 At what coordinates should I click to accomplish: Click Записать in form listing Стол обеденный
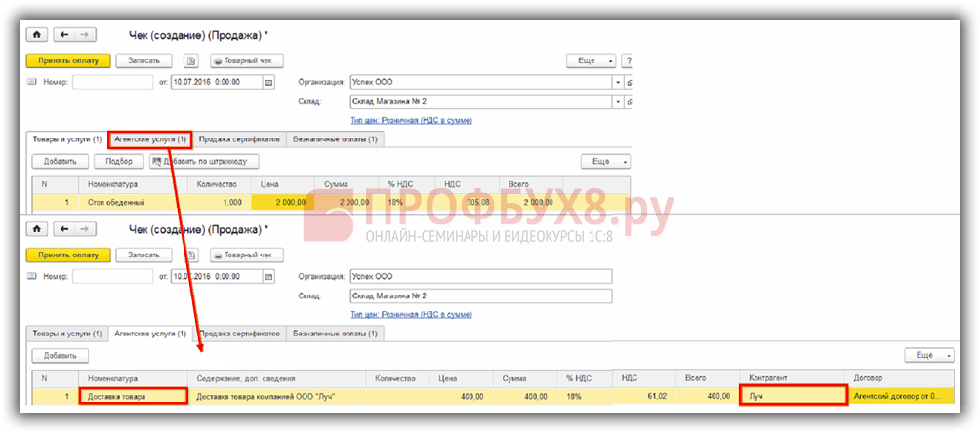point(144,61)
